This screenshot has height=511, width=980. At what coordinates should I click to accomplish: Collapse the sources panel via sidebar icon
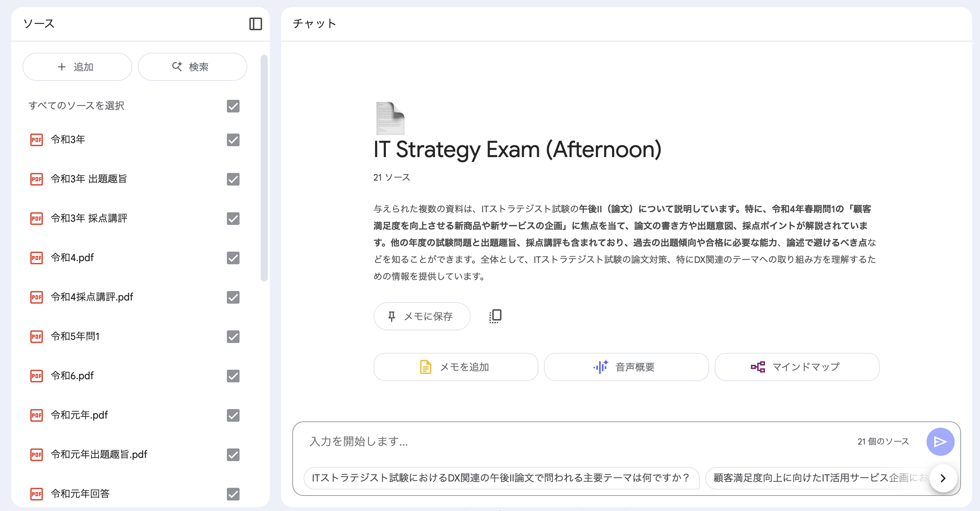coord(255,24)
